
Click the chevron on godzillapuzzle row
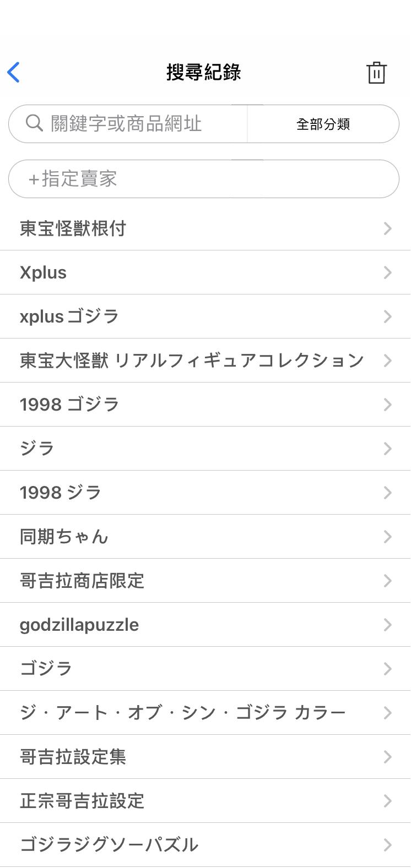(x=388, y=625)
